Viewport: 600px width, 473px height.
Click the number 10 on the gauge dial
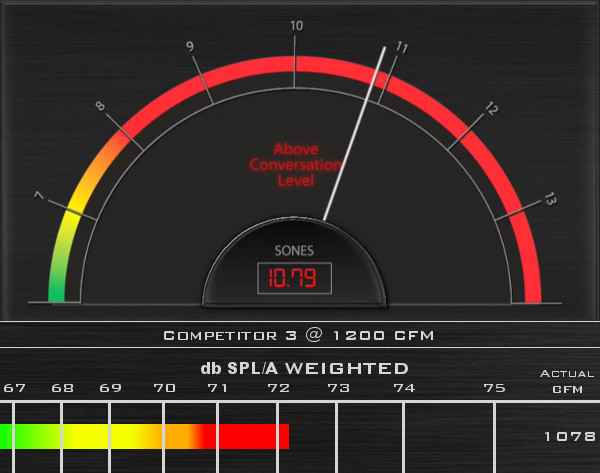pos(296,26)
